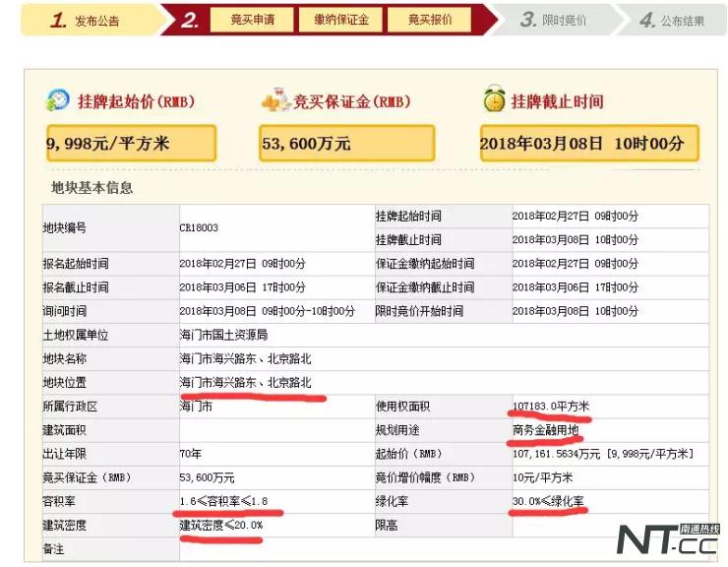
Task: Click the 报名起始时间 label
Action: pyautogui.click(x=76, y=264)
